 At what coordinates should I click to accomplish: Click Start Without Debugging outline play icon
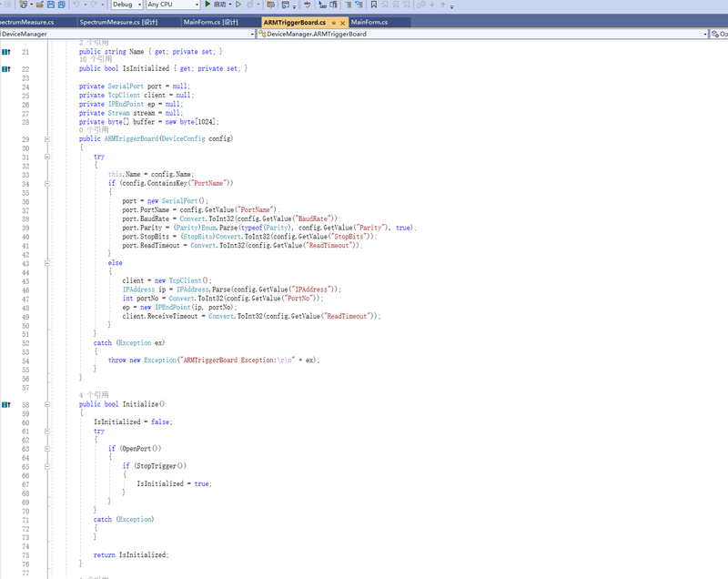click(238, 5)
